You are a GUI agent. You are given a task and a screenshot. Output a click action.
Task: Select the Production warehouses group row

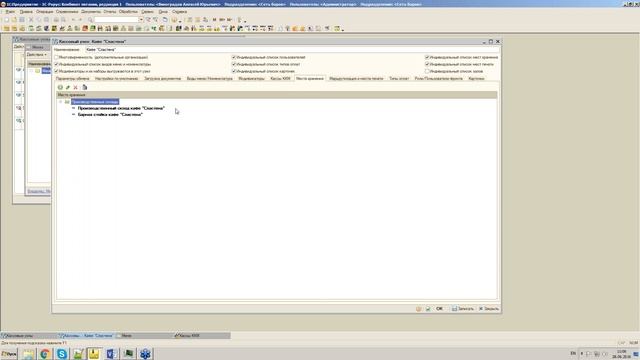tap(95, 102)
